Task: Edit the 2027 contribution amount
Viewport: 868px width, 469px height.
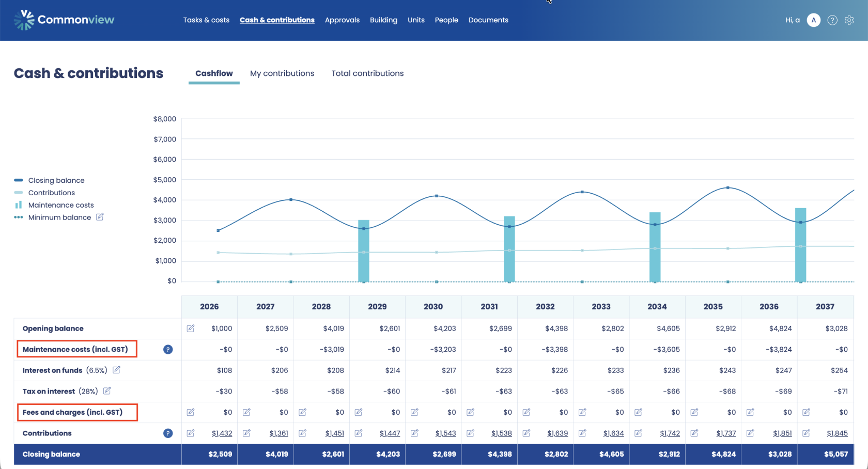Action: [x=246, y=433]
